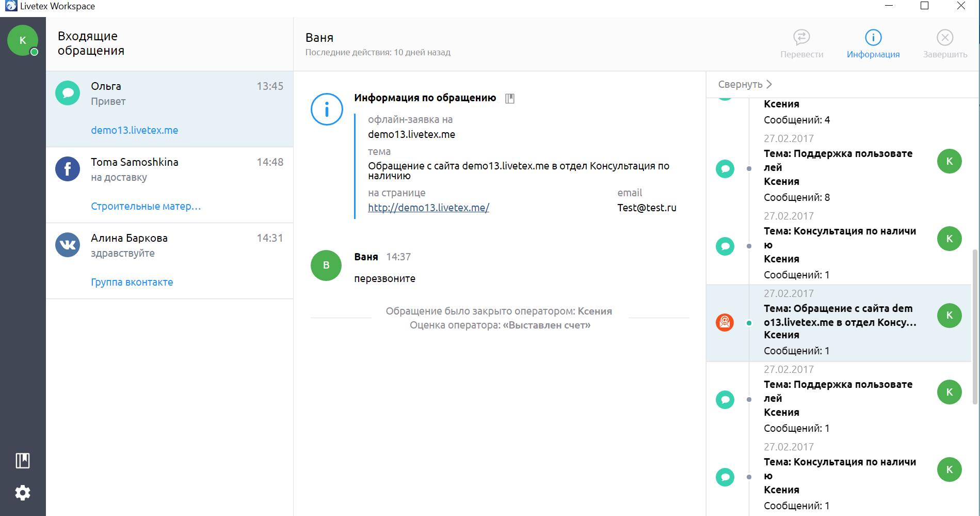The width and height of the screenshot is (980, 516).
Task: Collapse the panel with Свернуть
Action: [745, 84]
